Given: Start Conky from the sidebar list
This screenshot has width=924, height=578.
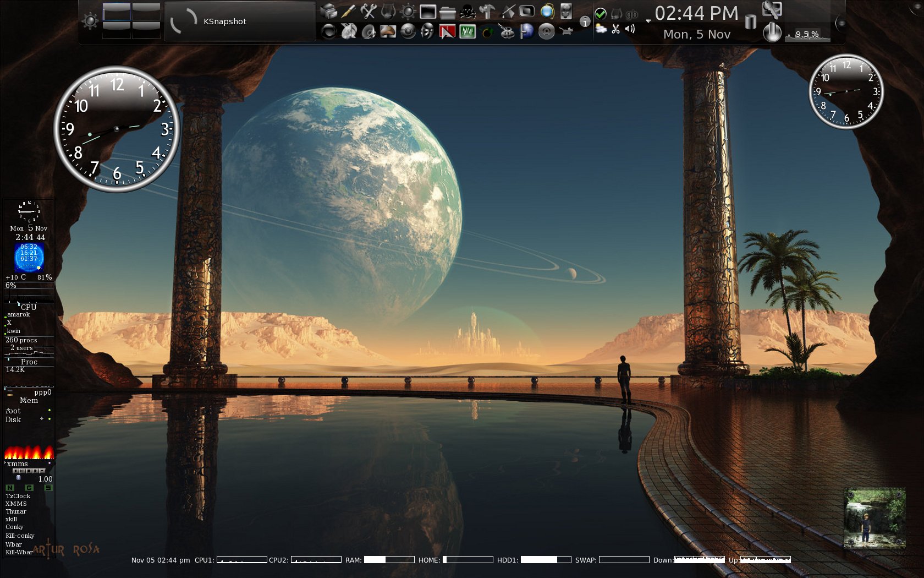Looking at the screenshot, I should [14, 527].
